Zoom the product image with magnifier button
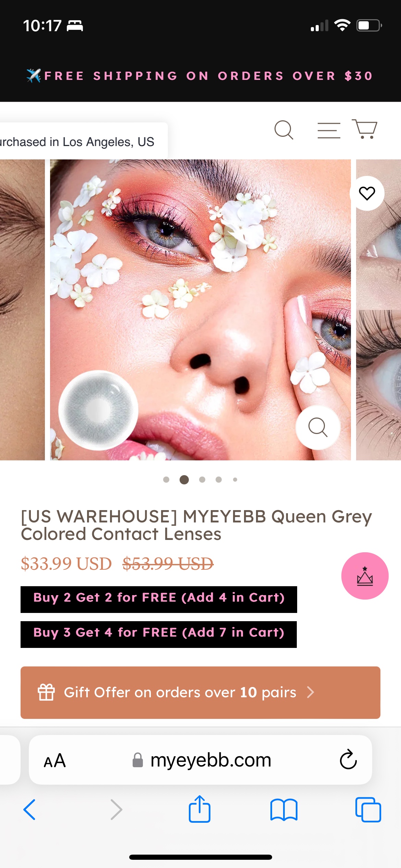The image size is (401, 868). (318, 427)
